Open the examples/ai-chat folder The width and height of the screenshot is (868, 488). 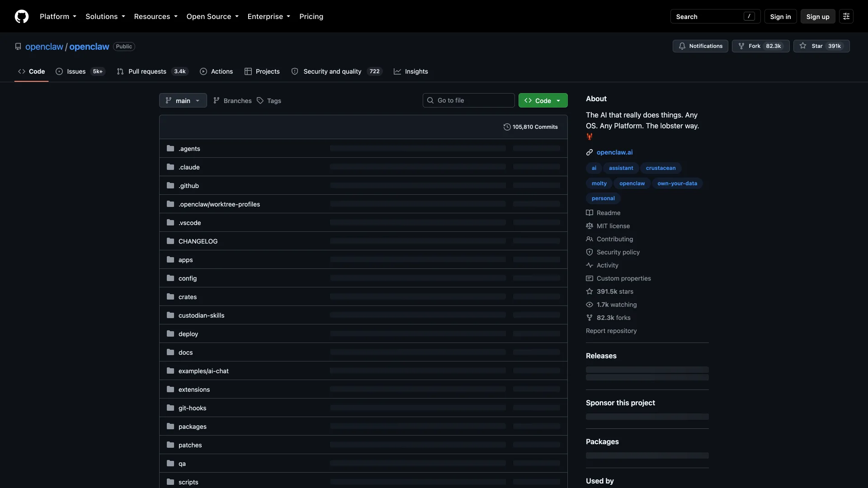point(203,371)
